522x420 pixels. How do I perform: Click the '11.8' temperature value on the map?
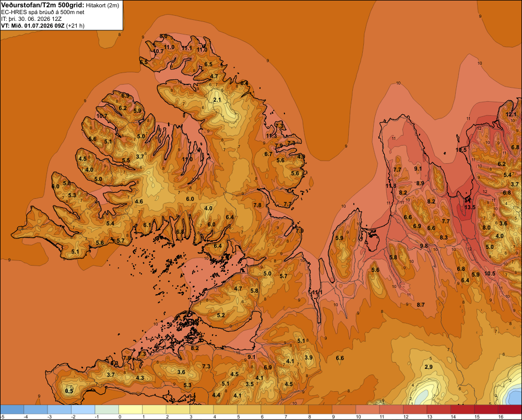(x=391, y=186)
